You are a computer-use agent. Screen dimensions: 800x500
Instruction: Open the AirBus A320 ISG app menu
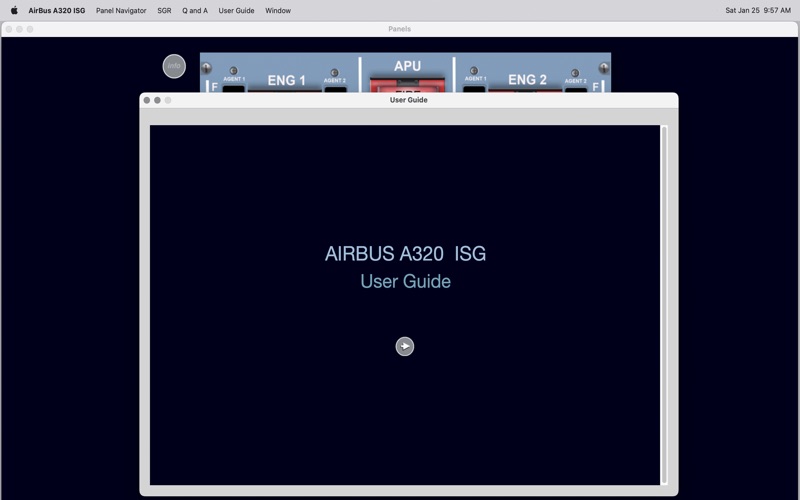point(57,10)
